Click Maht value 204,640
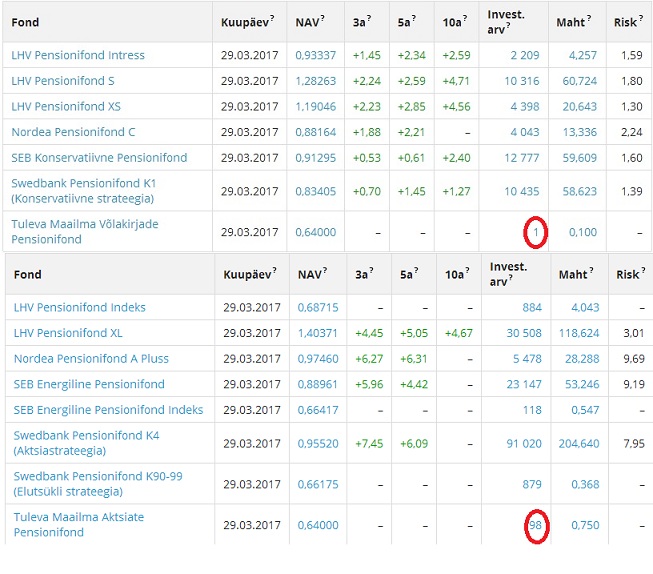This screenshot has width=653, height=574. click(579, 443)
